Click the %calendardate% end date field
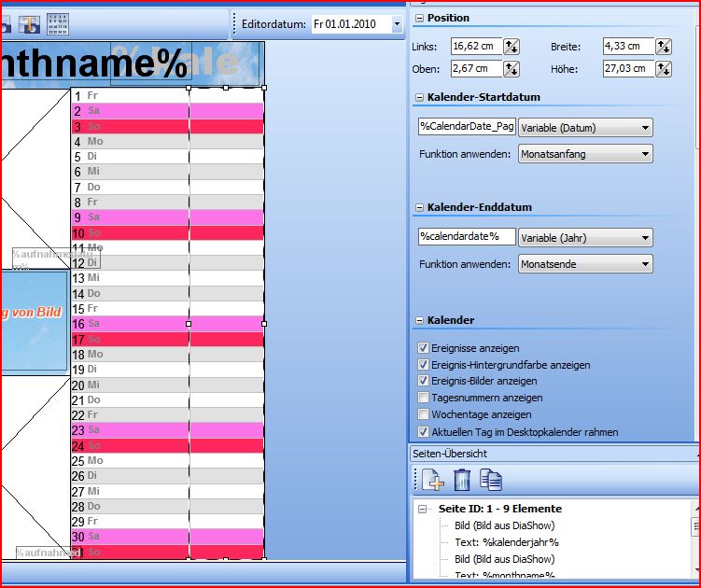701x588 pixels. coord(466,237)
